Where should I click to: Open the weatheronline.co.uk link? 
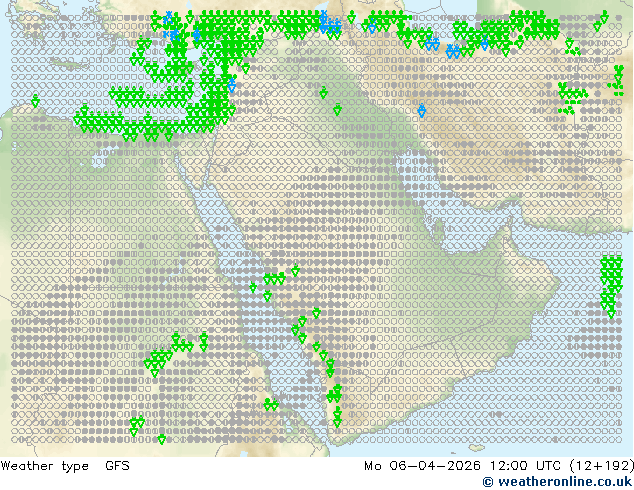click(x=557, y=482)
